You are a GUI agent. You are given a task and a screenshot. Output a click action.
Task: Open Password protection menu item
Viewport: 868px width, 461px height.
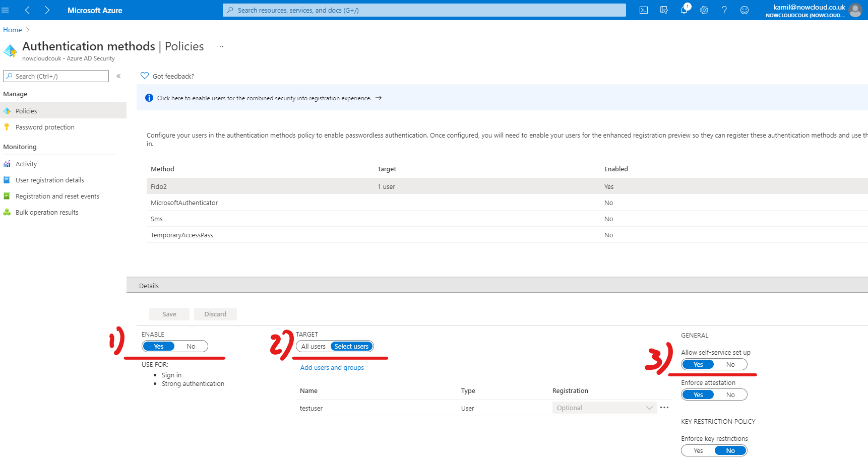point(63,127)
